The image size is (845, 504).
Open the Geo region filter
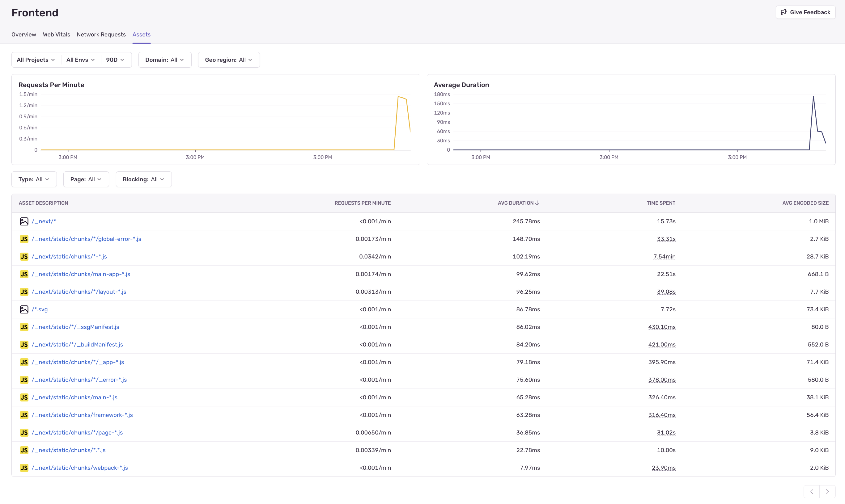229,60
